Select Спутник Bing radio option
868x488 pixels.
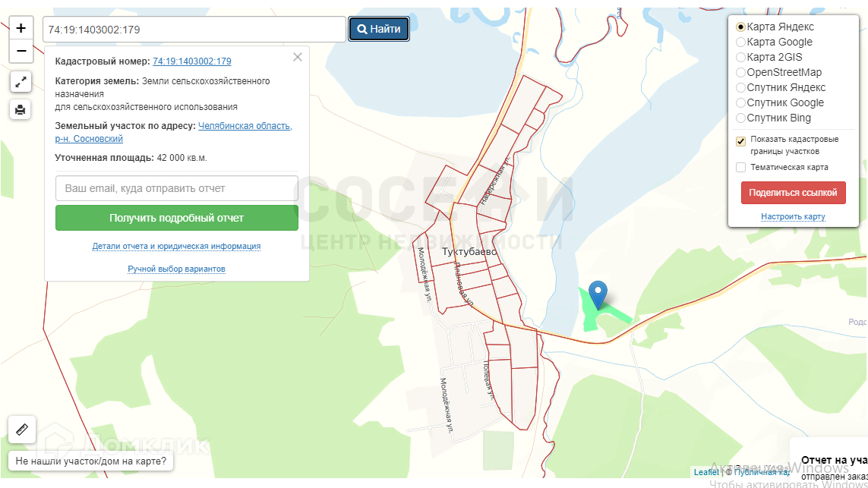click(x=740, y=118)
